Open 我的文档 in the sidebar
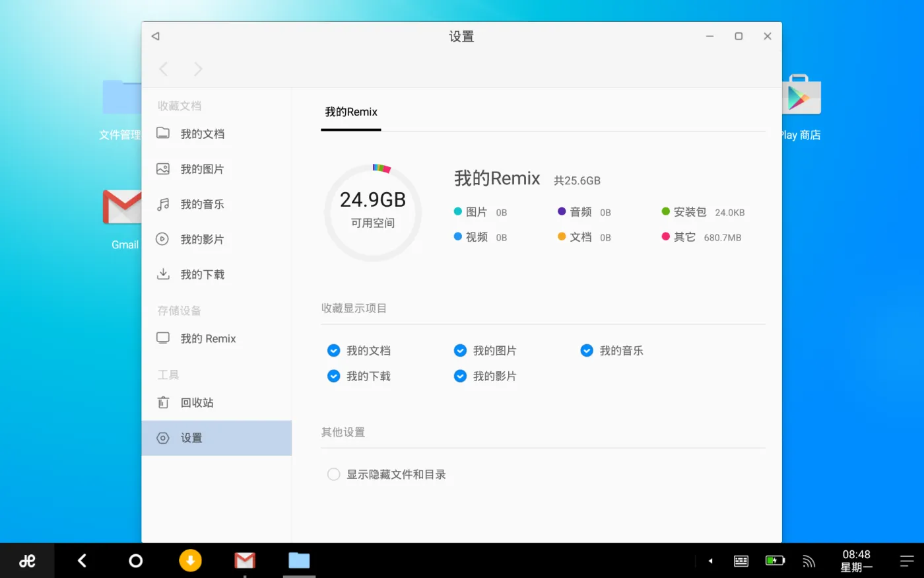924x578 pixels. coord(216,134)
